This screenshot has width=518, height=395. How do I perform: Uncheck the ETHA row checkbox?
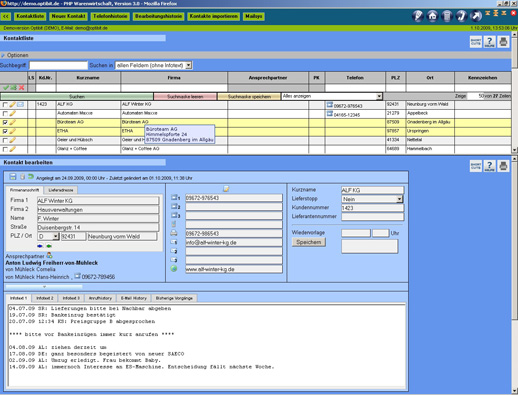[5, 131]
